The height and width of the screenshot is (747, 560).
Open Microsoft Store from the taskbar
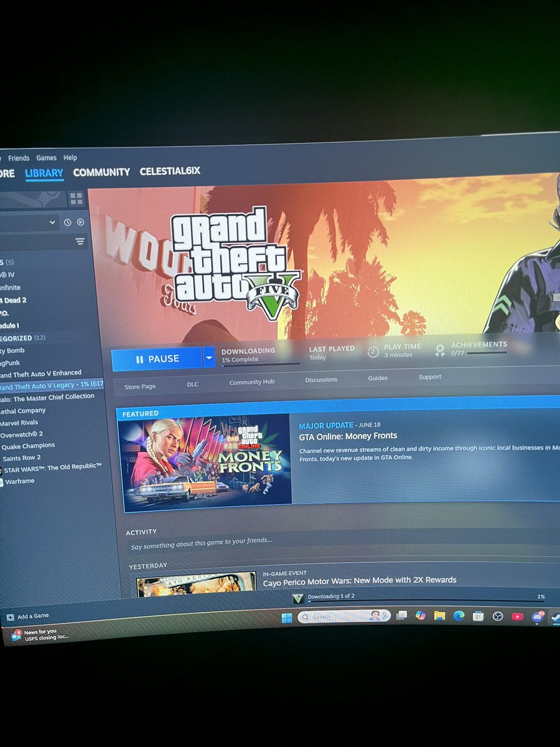[478, 616]
